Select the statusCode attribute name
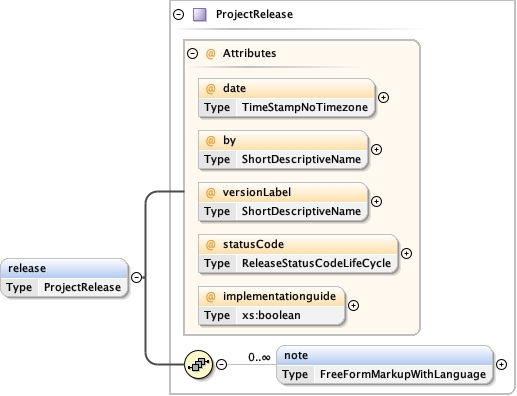This screenshot has width=517, height=396. [x=253, y=244]
